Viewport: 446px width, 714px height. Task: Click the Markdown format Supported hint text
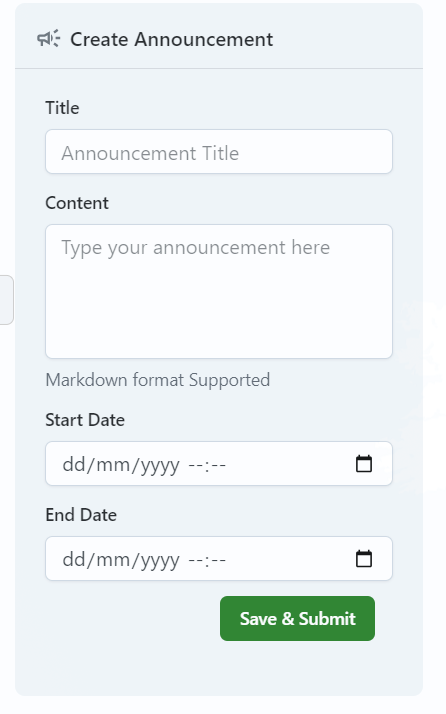point(158,380)
